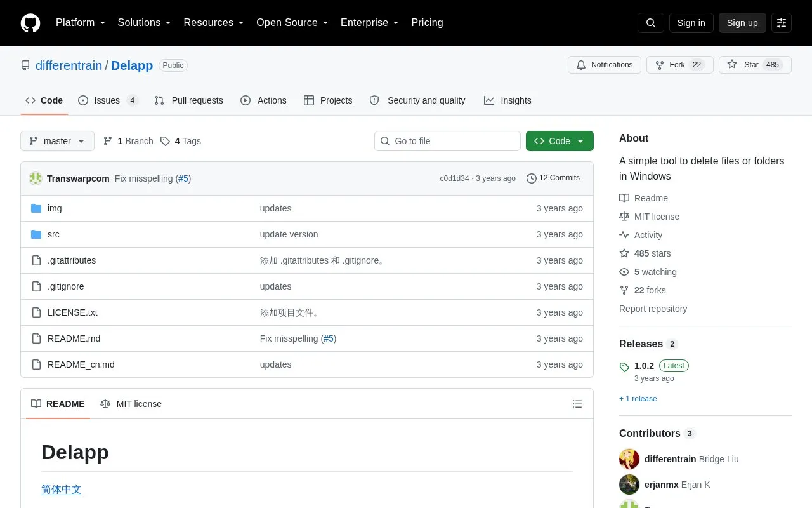Screen dimensions: 812x508
Task: Open the appearance settings icon button
Action: pos(782,23)
